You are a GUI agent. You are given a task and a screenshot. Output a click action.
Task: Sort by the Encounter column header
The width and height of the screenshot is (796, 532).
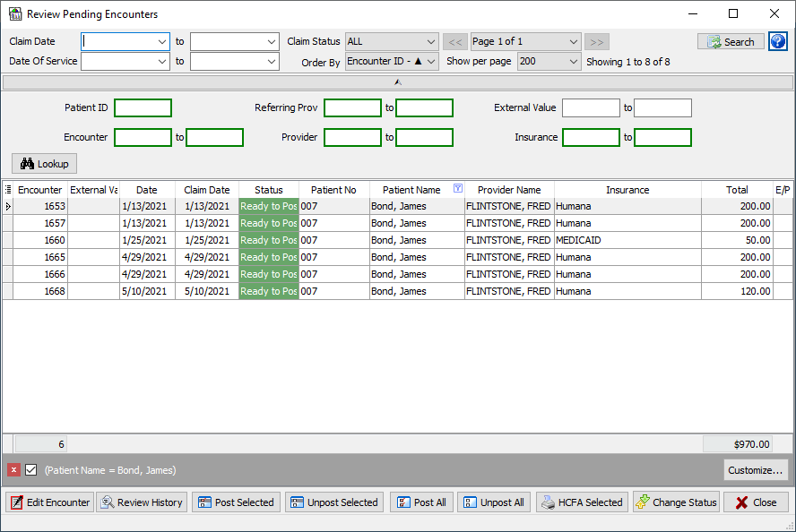tap(40, 190)
